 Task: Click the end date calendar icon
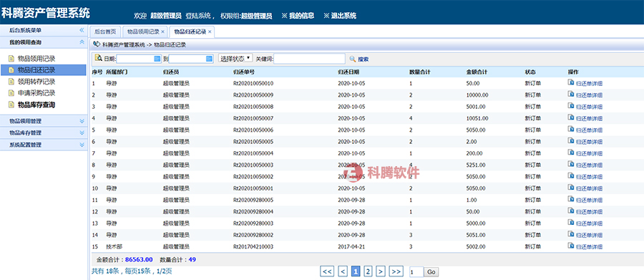tap(210, 59)
